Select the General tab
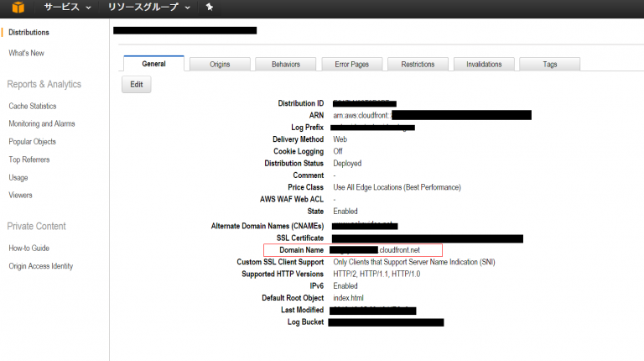 [153, 64]
